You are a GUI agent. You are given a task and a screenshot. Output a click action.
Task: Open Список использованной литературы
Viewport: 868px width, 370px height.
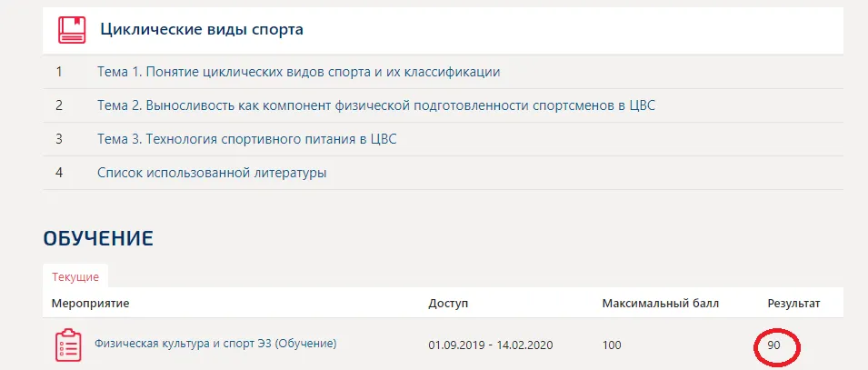(211, 173)
